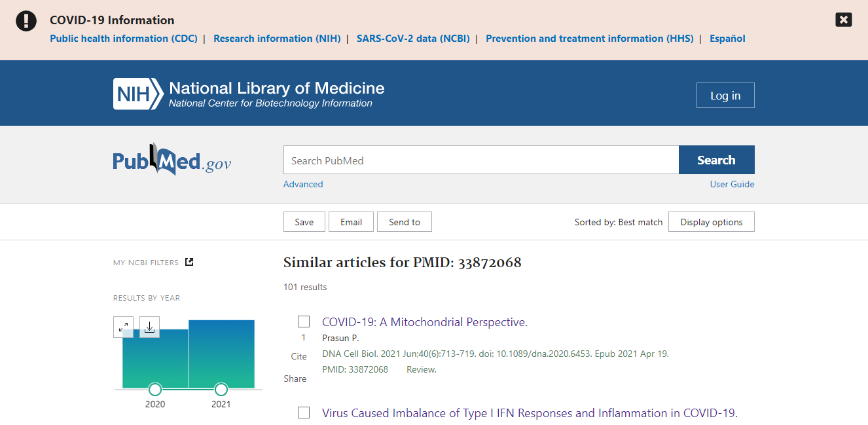Click the "Review." label of first result
Image resolution: width=868 pixels, height=425 pixels.
tap(422, 369)
